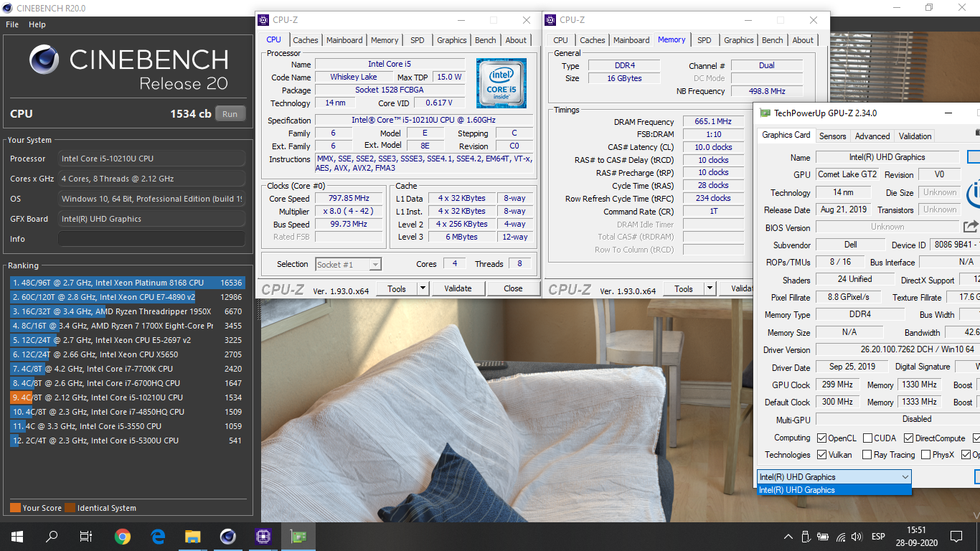Toggle the DirectCompute checkbox in GPU-Z
The height and width of the screenshot is (551, 980).
coord(908,438)
